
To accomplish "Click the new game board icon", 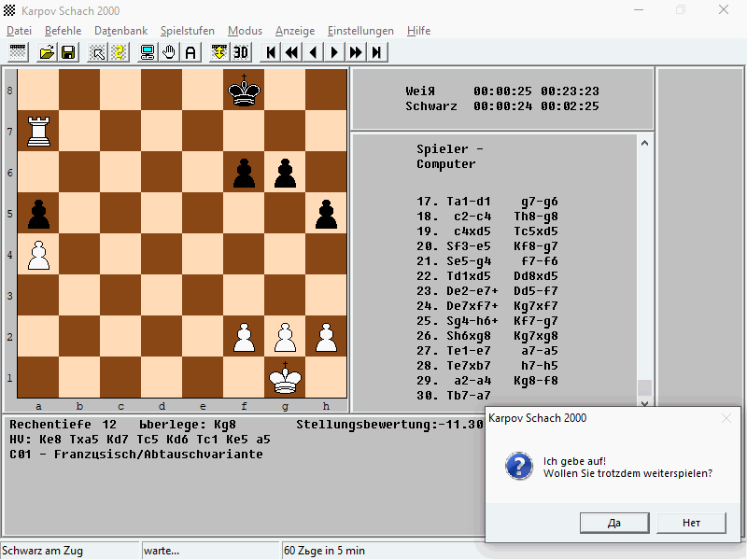I will pyautogui.click(x=18, y=52).
